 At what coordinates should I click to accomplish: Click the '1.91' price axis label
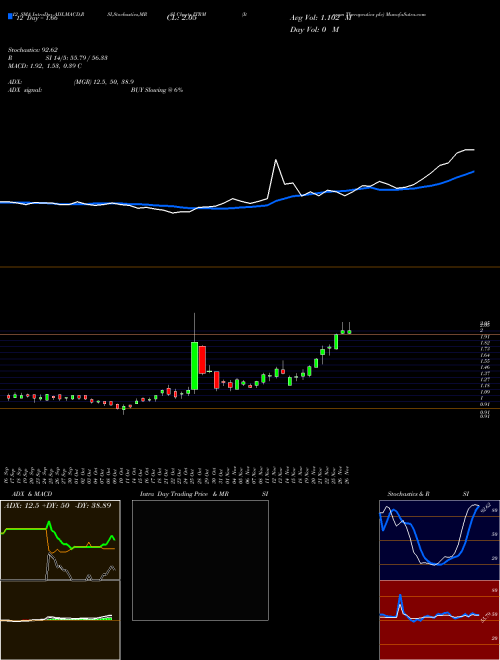coord(485,337)
